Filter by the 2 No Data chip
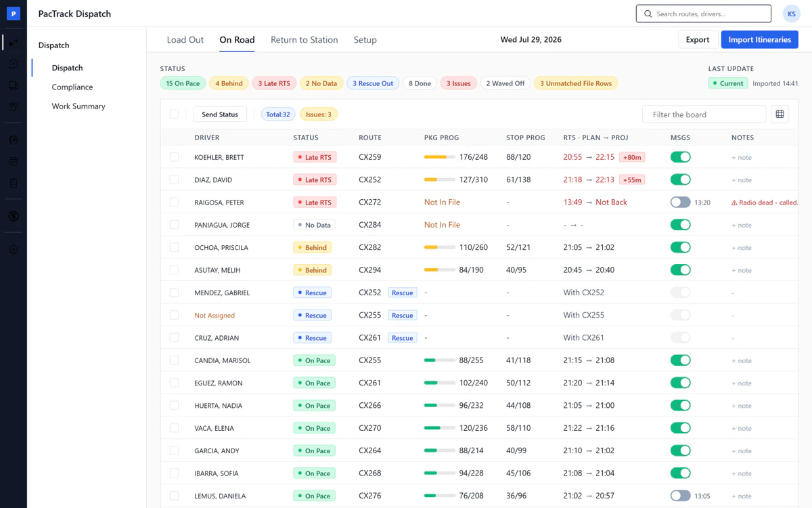This screenshot has width=812, height=508. [321, 83]
